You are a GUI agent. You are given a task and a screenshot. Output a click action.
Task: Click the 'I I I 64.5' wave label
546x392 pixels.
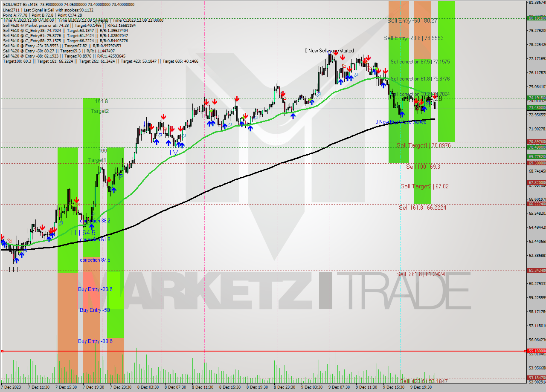(x=83, y=233)
